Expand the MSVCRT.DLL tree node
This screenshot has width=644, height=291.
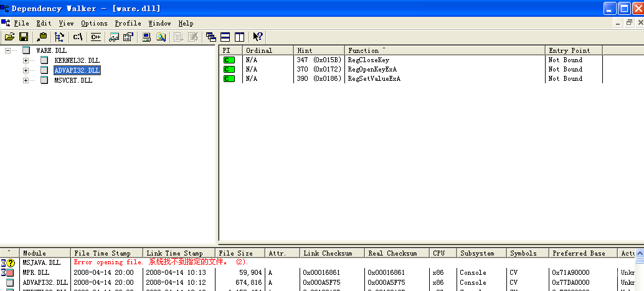click(26, 81)
